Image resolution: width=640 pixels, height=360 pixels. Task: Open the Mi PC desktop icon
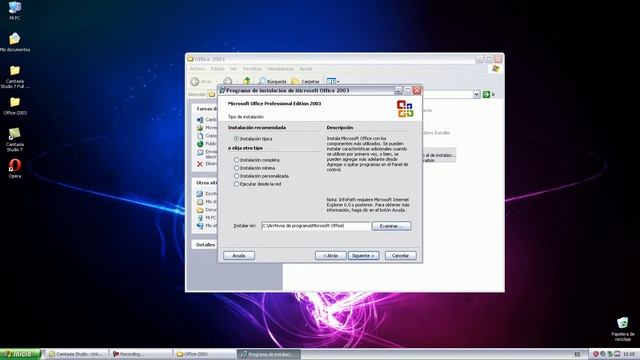pyautogui.click(x=15, y=11)
